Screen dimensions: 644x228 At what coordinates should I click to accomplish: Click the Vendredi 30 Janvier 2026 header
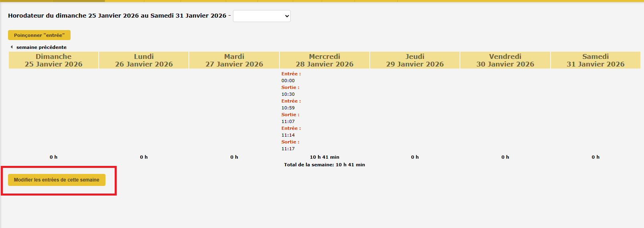(505, 60)
